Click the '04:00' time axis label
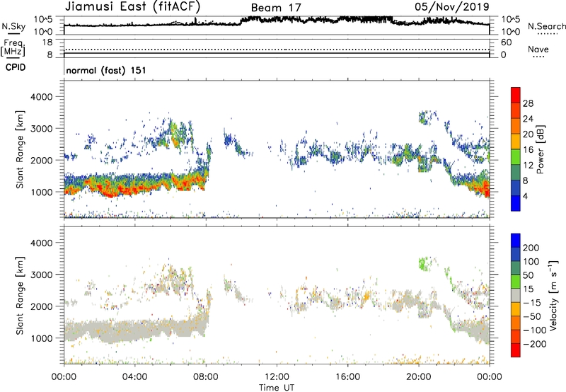 (x=134, y=377)
